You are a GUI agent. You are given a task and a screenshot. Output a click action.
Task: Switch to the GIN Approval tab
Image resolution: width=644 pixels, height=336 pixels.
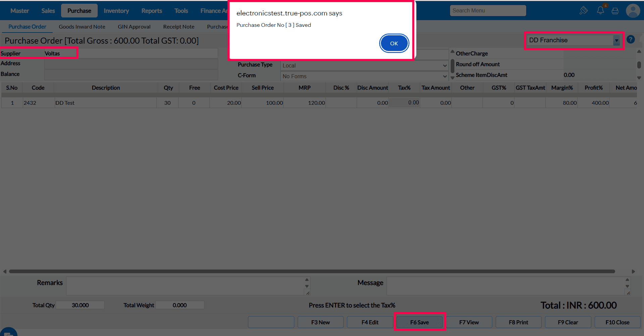click(x=134, y=27)
